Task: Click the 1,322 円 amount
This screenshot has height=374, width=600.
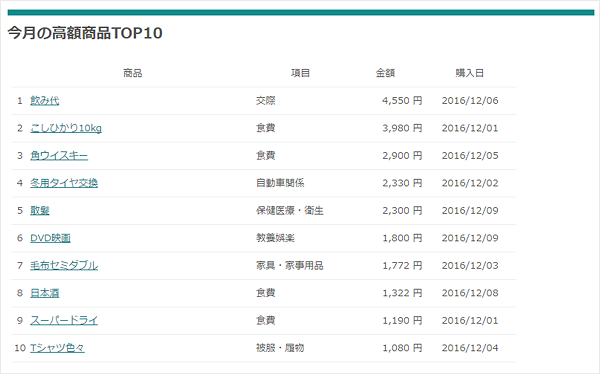Action: pos(402,293)
